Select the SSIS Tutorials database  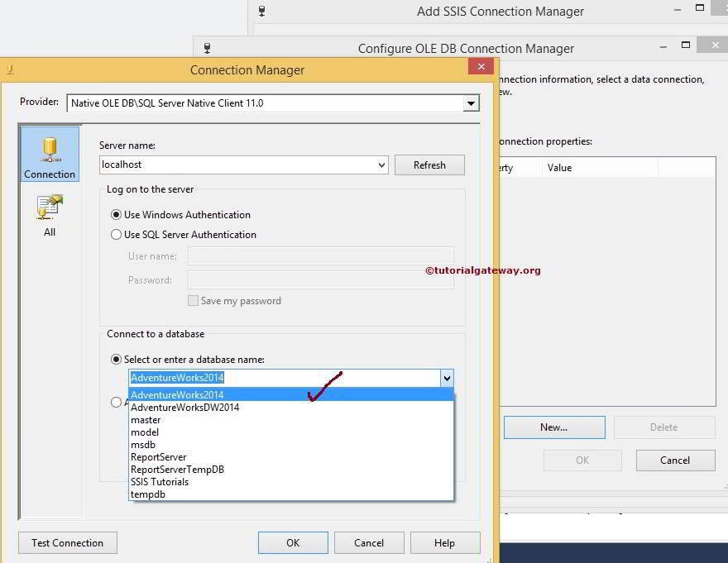291,482
